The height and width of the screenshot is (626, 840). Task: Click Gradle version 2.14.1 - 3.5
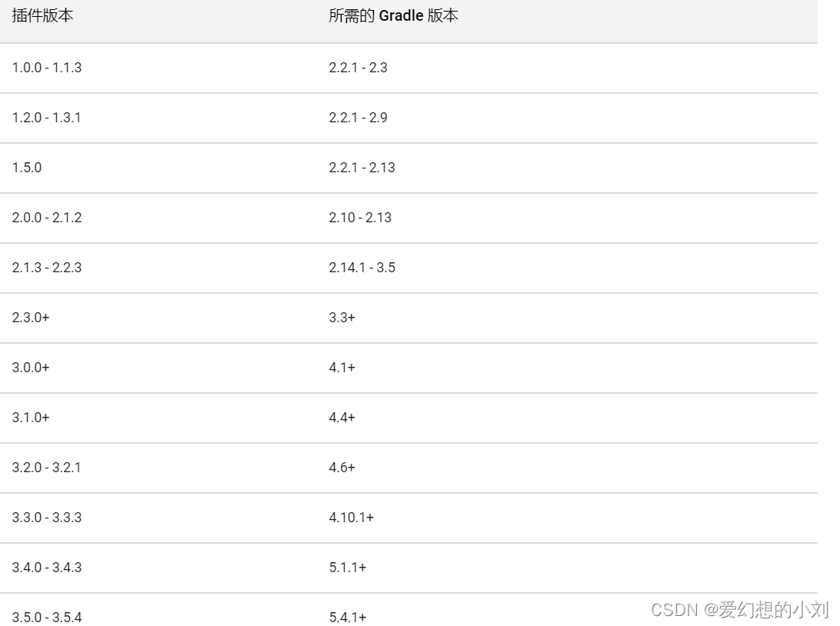coord(362,267)
